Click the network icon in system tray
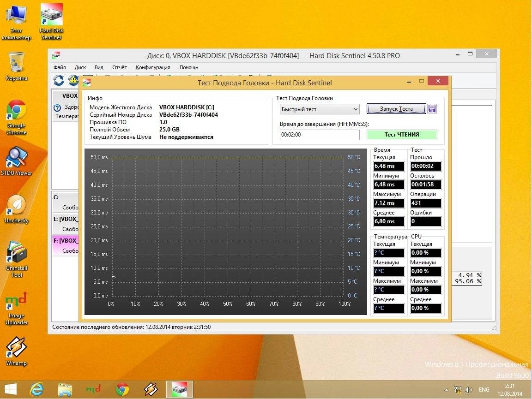The width and height of the screenshot is (532, 399). 458,390
